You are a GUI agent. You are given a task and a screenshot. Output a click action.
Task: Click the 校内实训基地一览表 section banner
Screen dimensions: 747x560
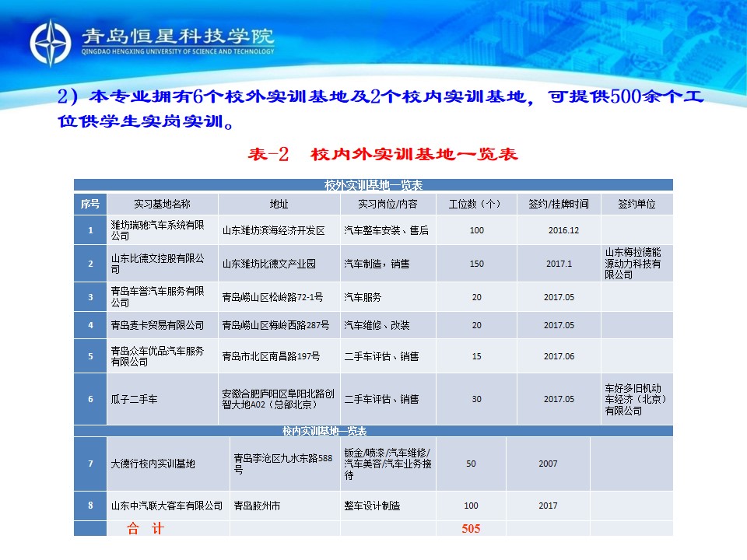[324, 430]
